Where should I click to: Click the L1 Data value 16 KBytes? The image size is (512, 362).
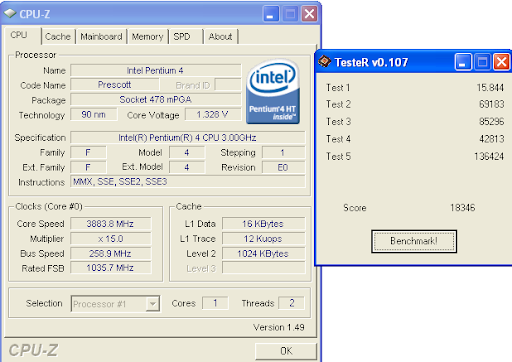click(x=264, y=224)
